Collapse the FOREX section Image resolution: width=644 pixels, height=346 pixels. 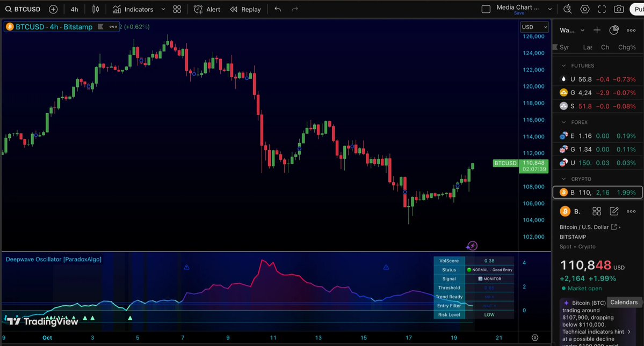click(x=563, y=122)
